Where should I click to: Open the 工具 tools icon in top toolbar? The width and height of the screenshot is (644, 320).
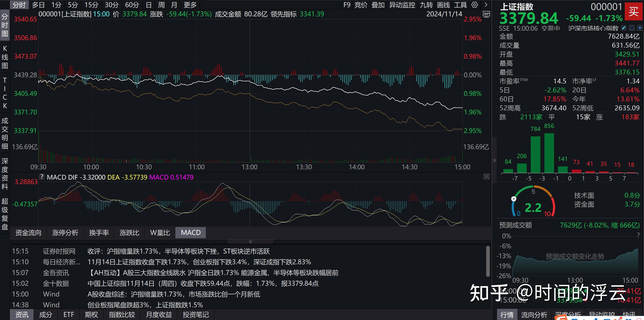point(460,5)
